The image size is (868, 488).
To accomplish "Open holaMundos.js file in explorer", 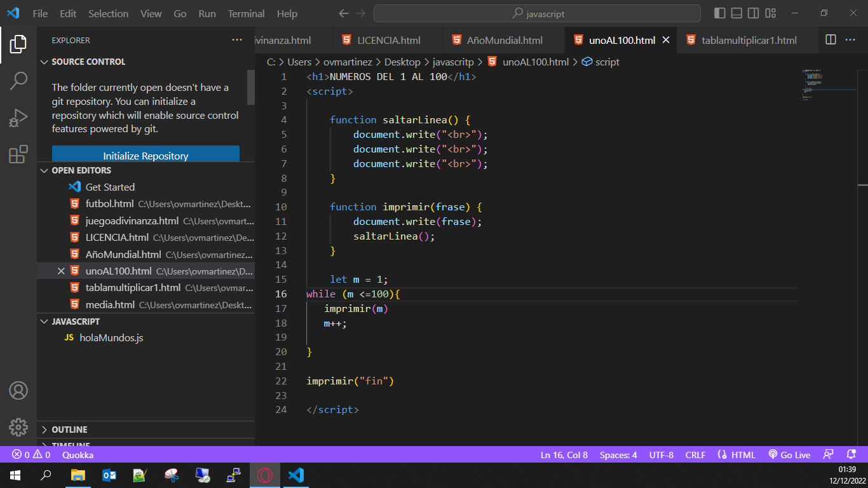I will (146, 337).
